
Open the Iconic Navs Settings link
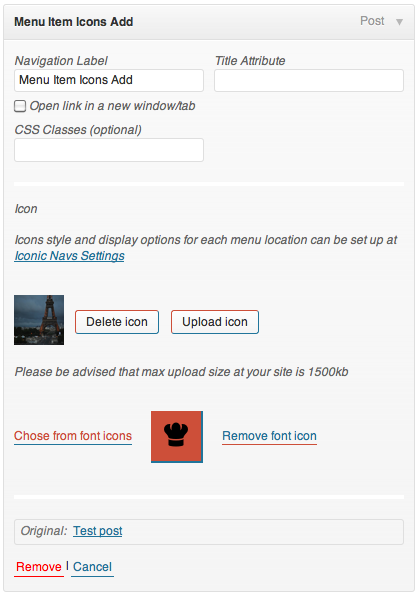pos(69,256)
